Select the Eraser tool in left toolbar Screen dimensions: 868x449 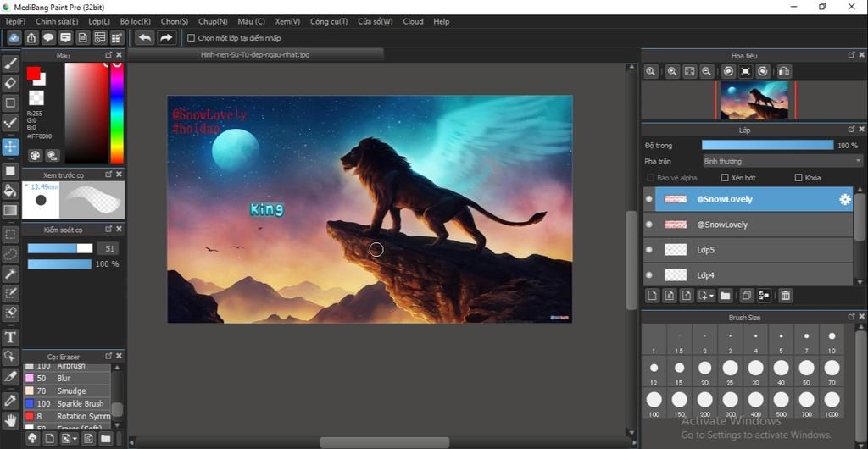pos(10,84)
